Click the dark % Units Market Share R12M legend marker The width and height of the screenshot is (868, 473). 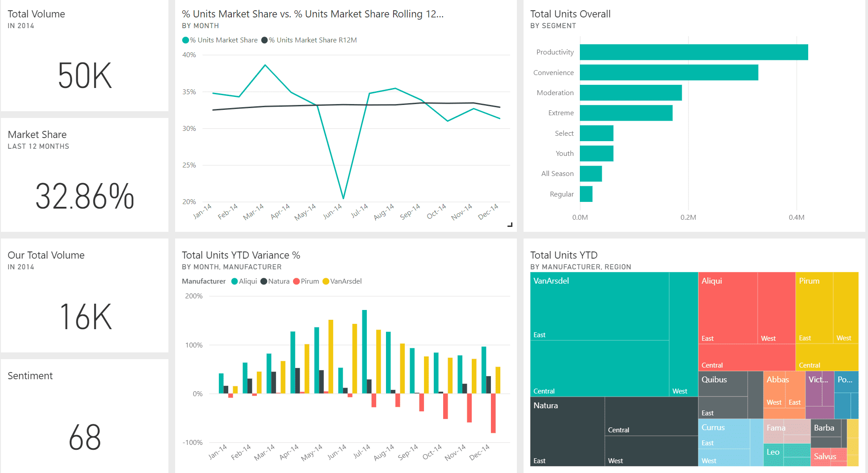pos(264,40)
